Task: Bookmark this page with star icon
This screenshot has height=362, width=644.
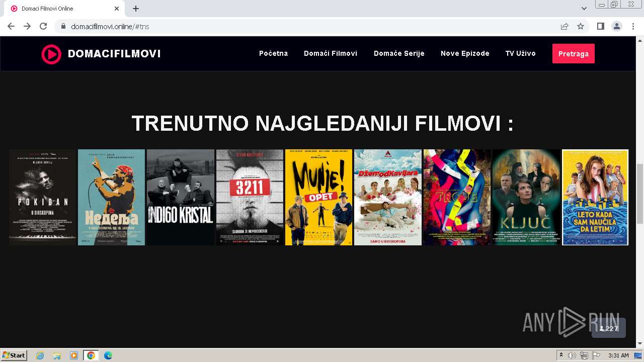Action: coord(581,26)
